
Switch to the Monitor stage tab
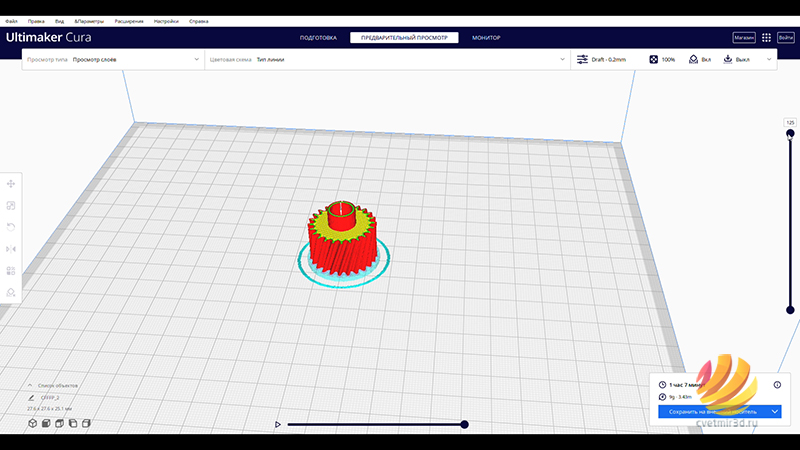coord(486,38)
